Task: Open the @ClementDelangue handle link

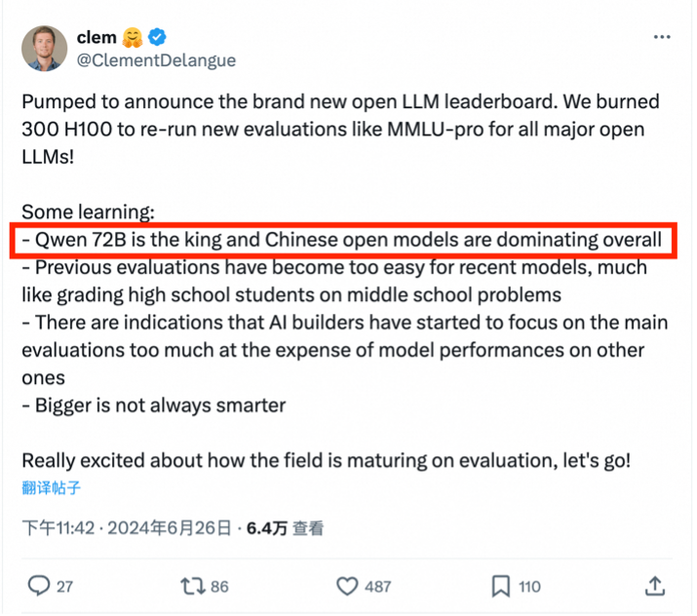Action: click(x=156, y=60)
